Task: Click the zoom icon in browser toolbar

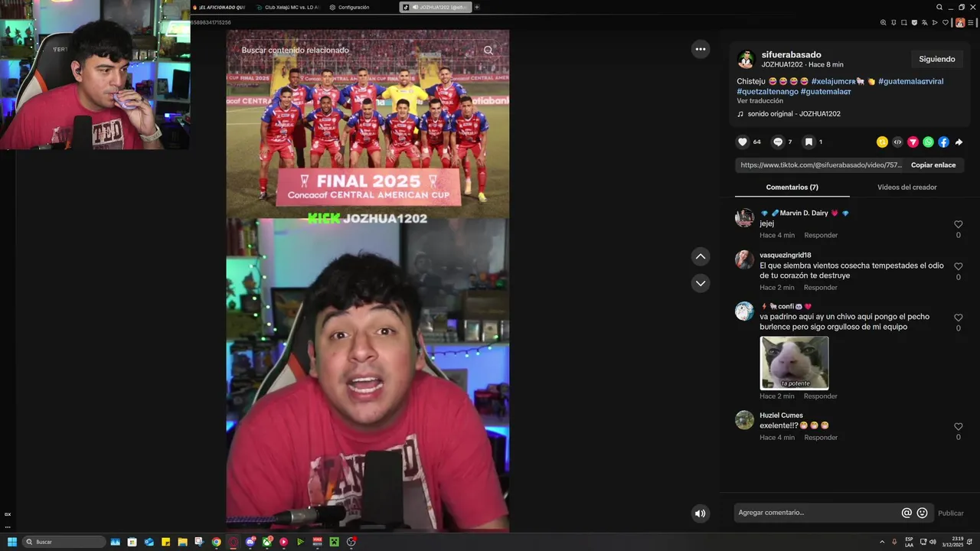Action: click(883, 23)
